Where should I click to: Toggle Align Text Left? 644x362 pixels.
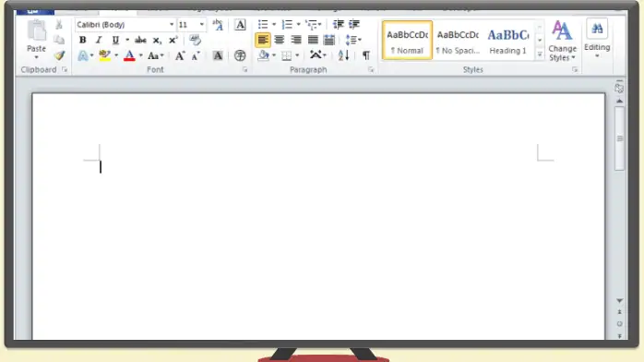coord(263,40)
